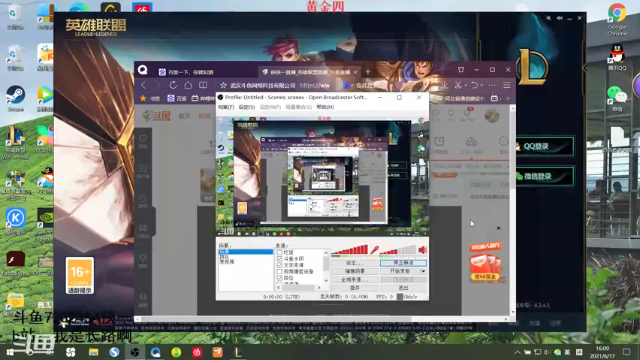
Task: Go back in the QQ browser
Action: [144, 85]
